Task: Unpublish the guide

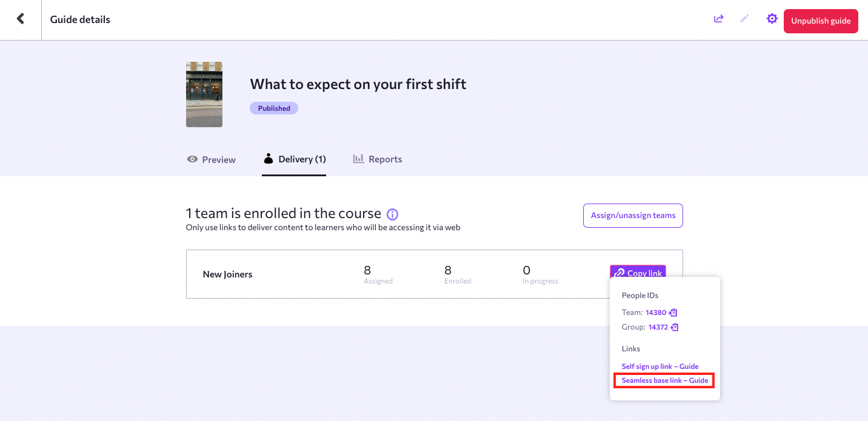Action: coord(821,21)
